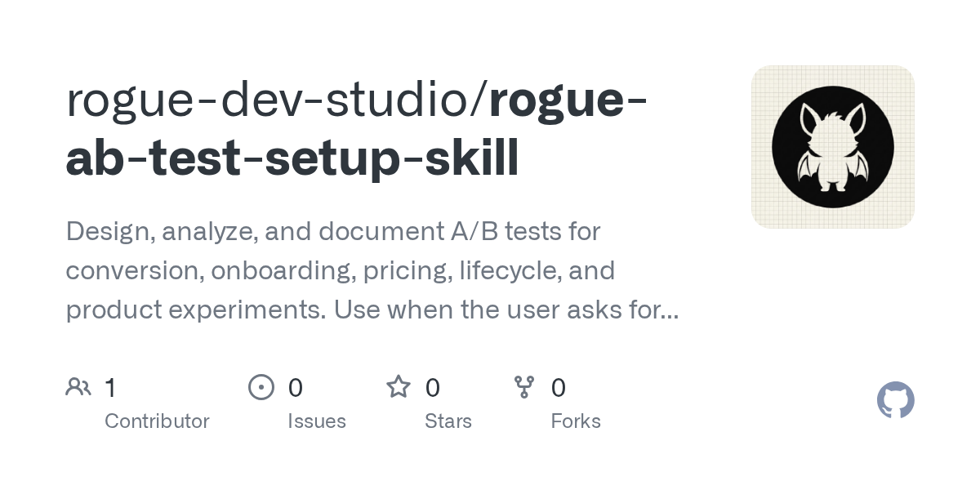Select the Forks label

pyautogui.click(x=576, y=421)
